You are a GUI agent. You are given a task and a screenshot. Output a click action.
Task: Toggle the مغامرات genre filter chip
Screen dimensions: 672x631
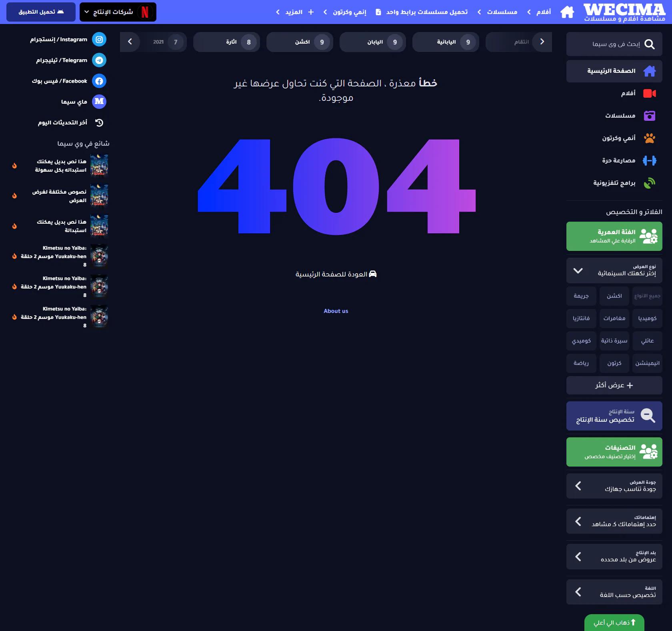click(614, 319)
